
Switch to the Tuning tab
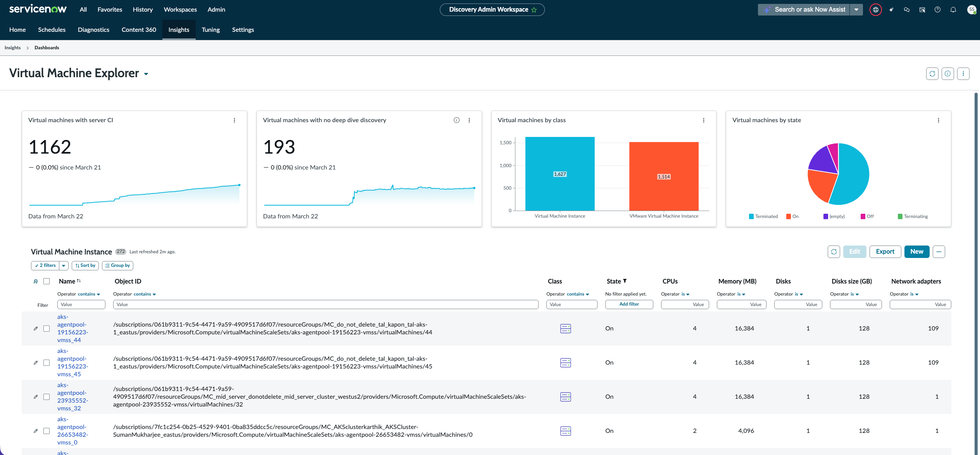click(211, 30)
